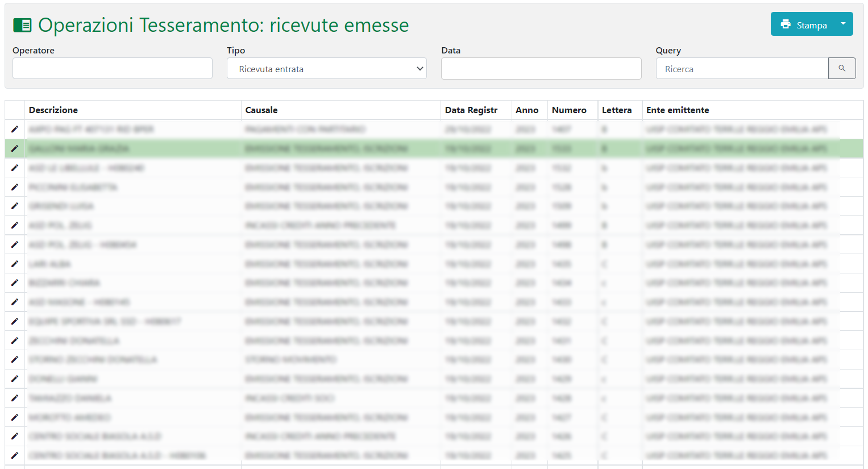The width and height of the screenshot is (868, 469).
Task: Click the Ricerca query search box
Action: point(742,69)
